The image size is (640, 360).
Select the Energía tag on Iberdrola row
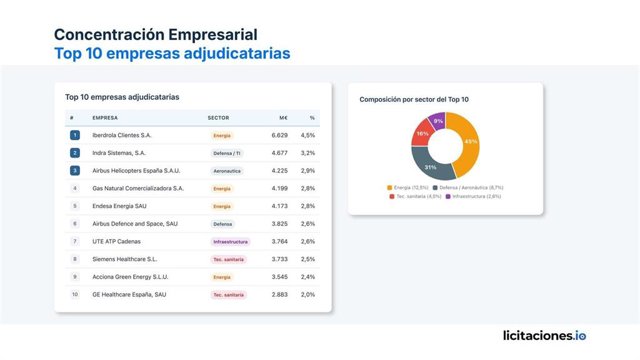click(222, 136)
